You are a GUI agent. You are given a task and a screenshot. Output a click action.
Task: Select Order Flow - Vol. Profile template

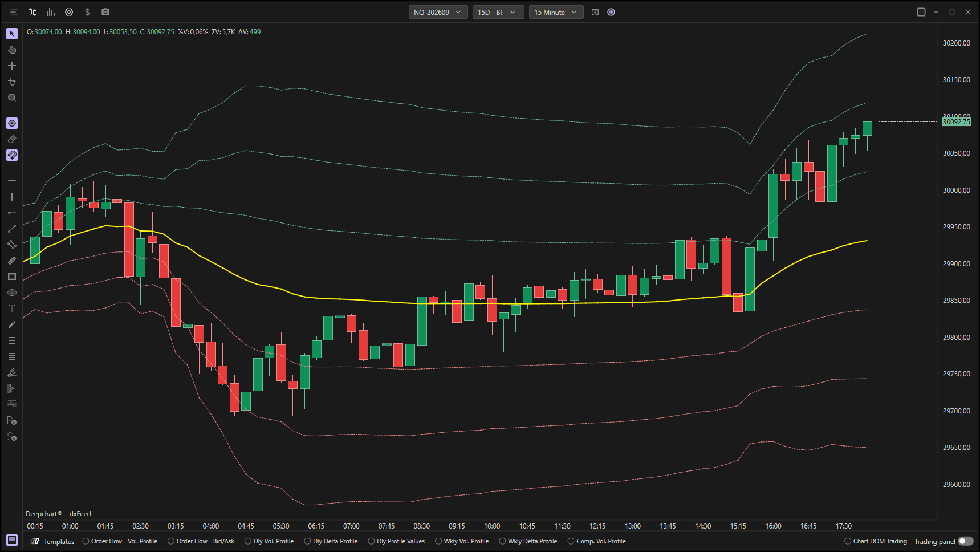coord(120,541)
